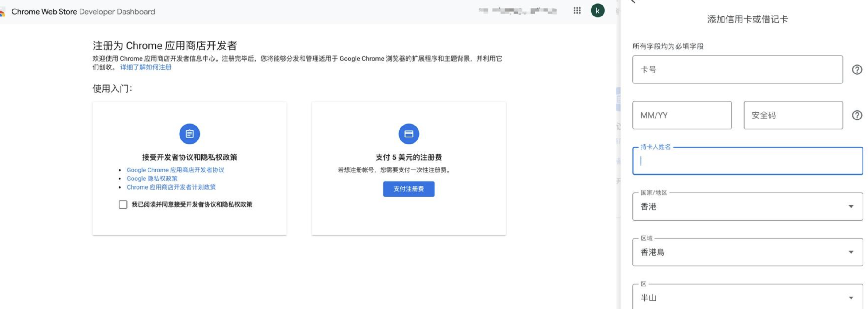The image size is (868, 309).
Task: Click the 接受开发者协议和隐私权政策 title
Action: (x=189, y=157)
